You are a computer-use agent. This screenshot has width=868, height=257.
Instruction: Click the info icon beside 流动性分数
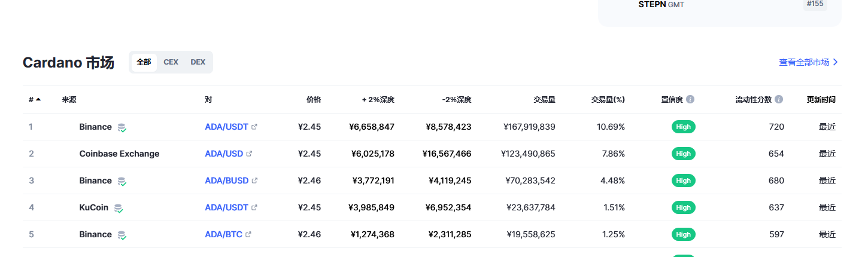click(x=779, y=99)
